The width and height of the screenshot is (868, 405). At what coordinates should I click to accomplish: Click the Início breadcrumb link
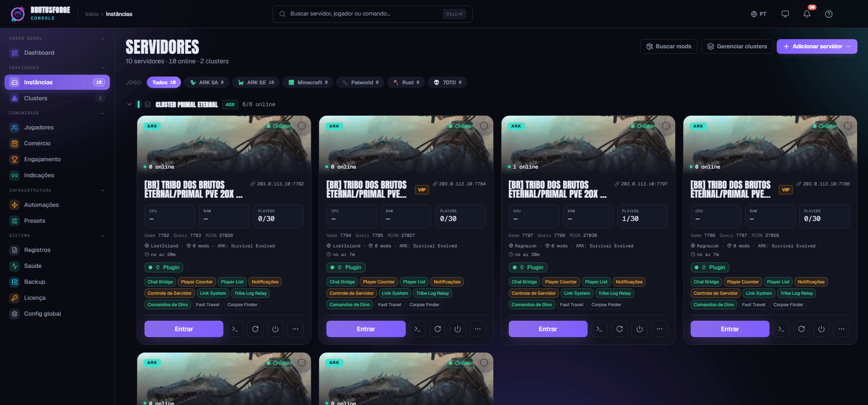coord(92,14)
